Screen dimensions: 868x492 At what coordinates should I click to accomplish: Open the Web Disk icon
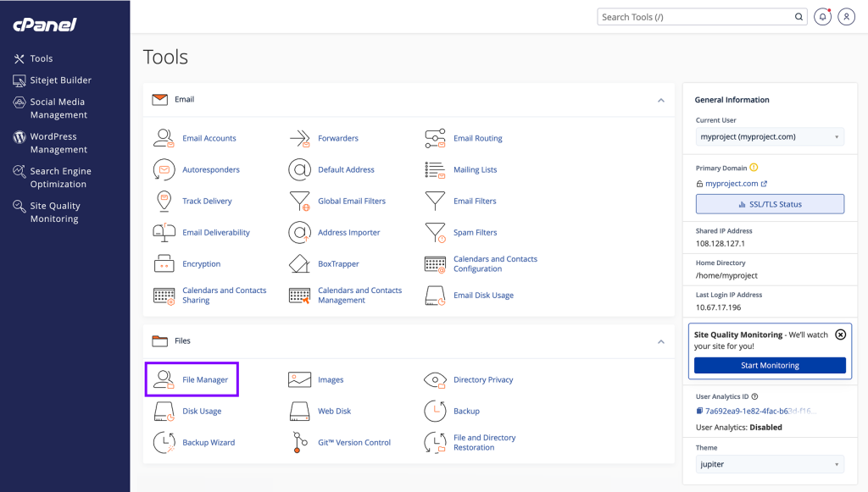[x=299, y=411]
